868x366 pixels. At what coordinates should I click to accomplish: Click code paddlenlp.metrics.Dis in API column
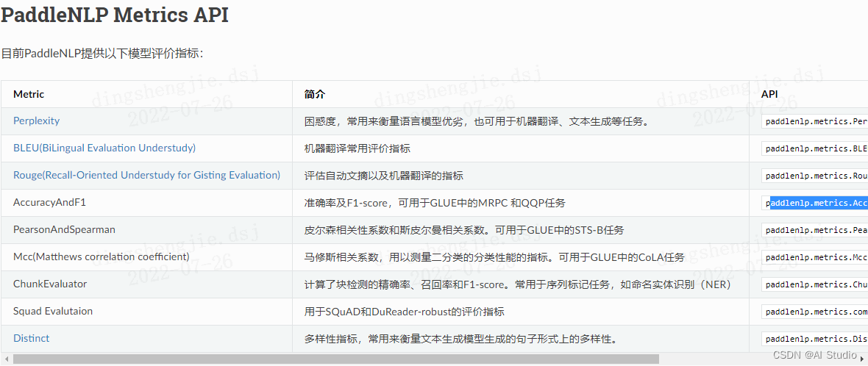(x=815, y=339)
